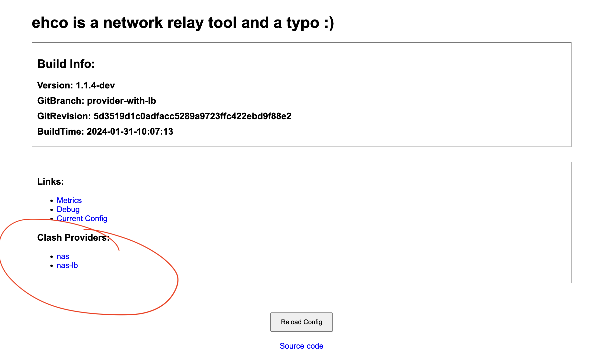Screen dimensions: 591x364
Task: Click the Clash Providers heading
Action: (x=73, y=238)
